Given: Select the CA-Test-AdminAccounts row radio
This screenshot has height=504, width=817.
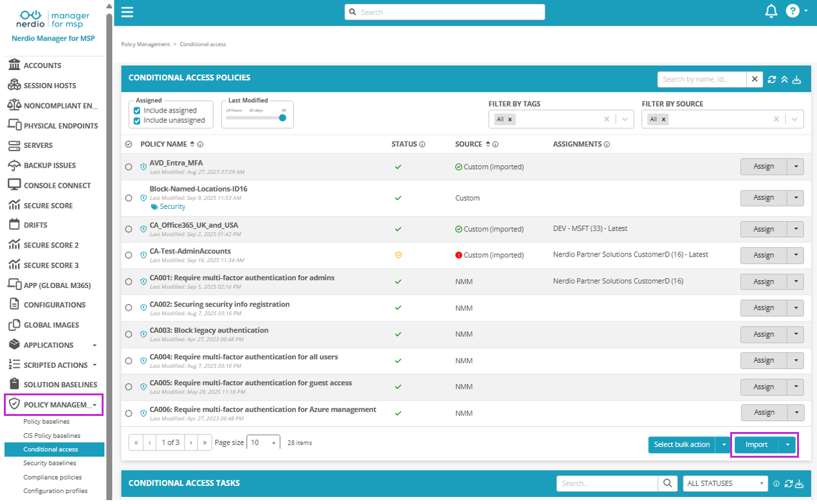Looking at the screenshot, I should 129,255.
